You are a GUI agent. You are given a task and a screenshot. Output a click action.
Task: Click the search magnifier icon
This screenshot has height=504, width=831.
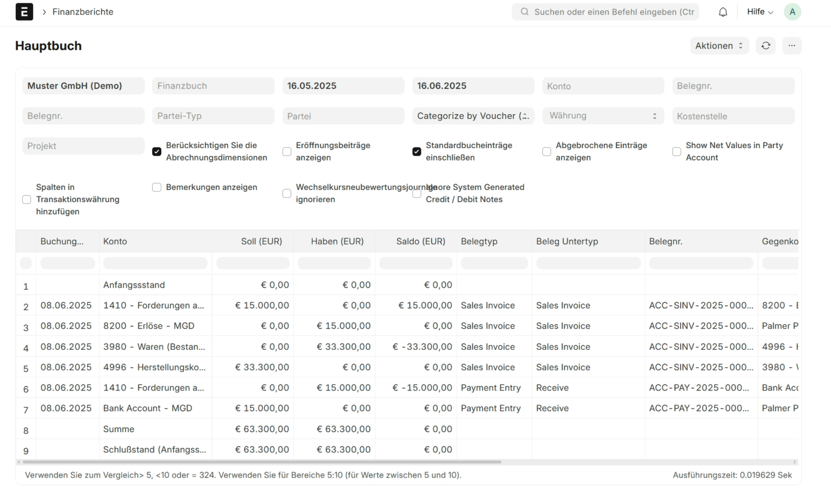524,12
